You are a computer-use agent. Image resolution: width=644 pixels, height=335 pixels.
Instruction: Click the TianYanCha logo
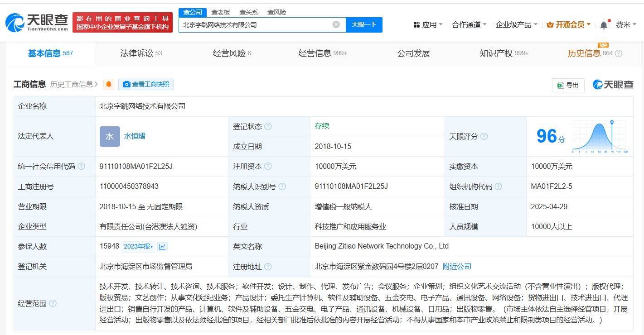point(37,22)
